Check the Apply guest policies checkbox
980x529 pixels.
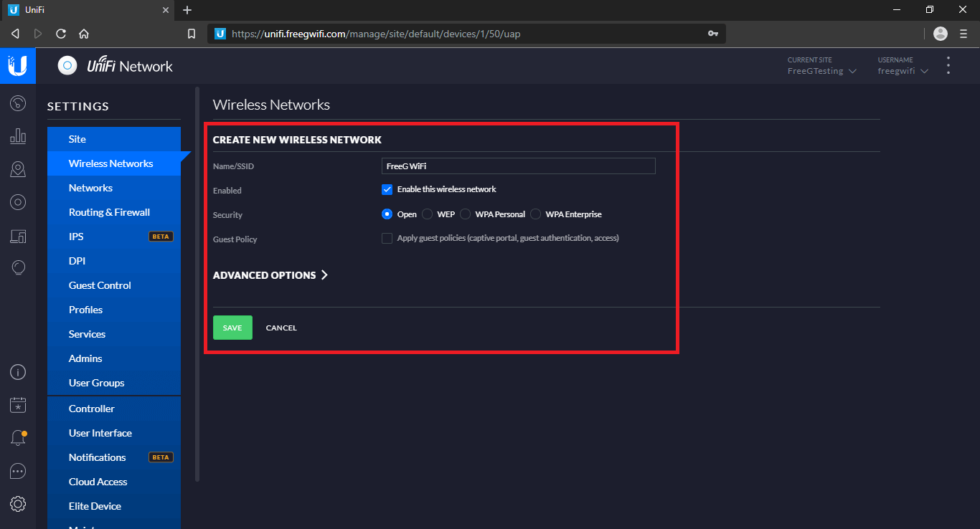point(387,238)
